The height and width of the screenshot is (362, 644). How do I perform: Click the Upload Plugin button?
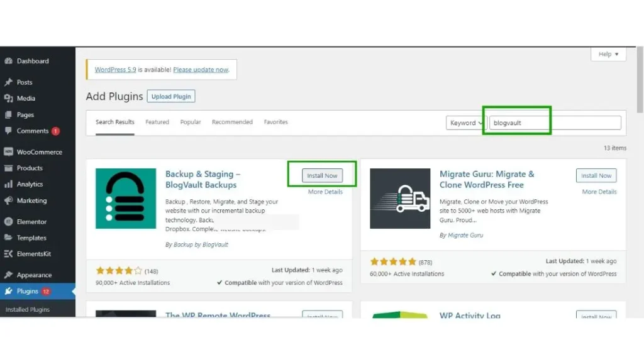click(171, 96)
